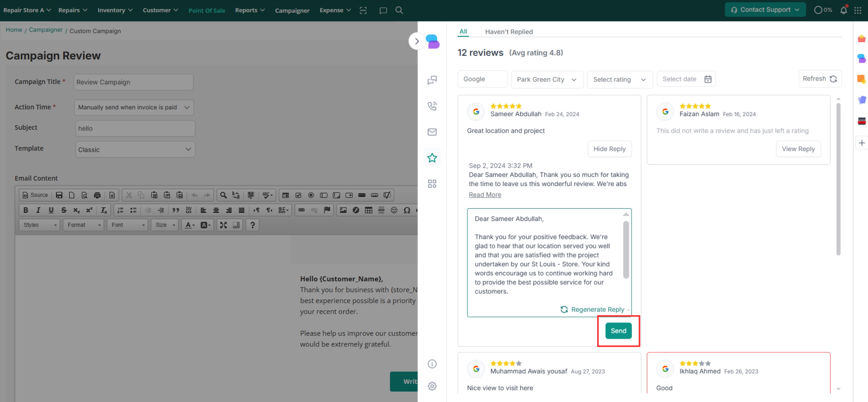Click the Center align icon
This screenshot has height=402, width=868.
(216, 210)
